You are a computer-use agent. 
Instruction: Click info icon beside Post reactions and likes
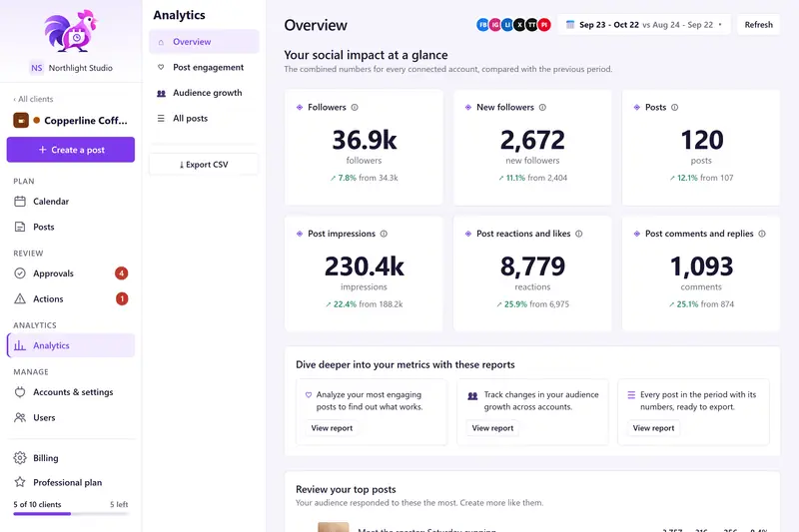tap(579, 234)
